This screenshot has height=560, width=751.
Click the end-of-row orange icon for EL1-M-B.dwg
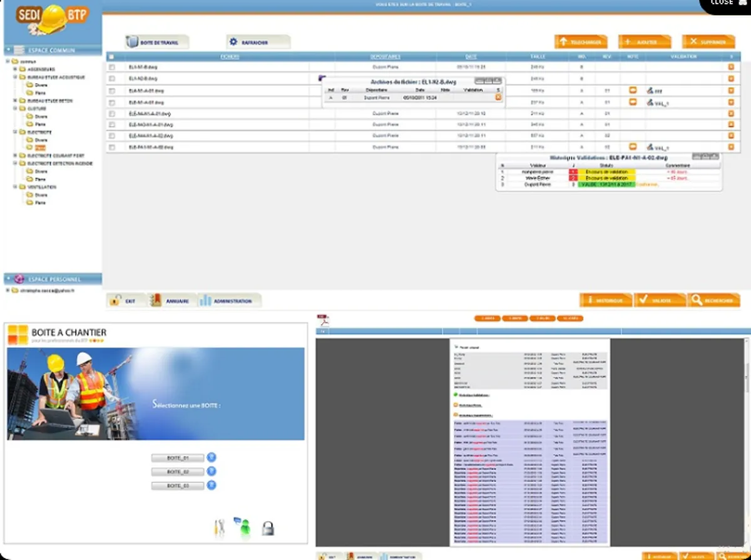coord(730,67)
